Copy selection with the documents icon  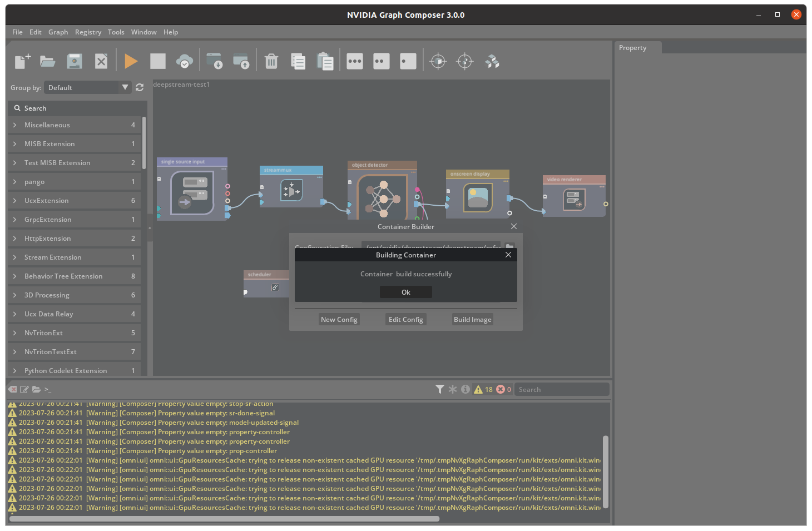(298, 61)
